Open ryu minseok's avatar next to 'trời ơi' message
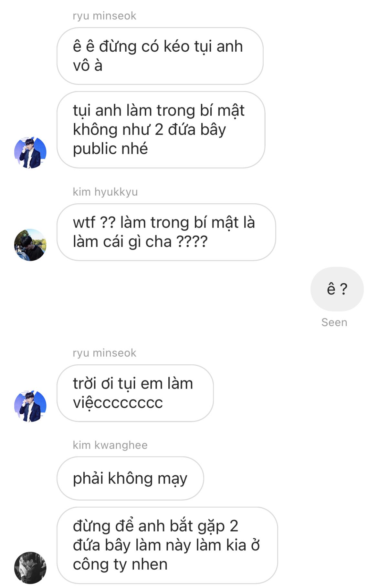The width and height of the screenshot is (378, 588). [x=30, y=406]
